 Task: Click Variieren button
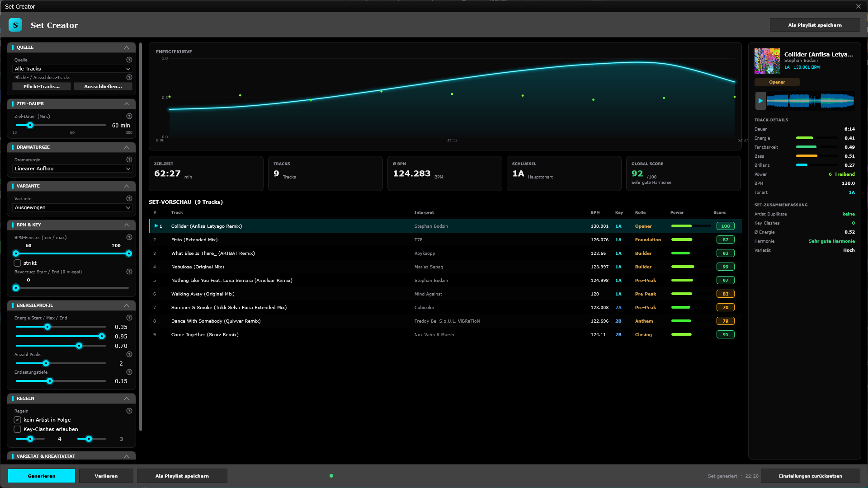tap(106, 476)
